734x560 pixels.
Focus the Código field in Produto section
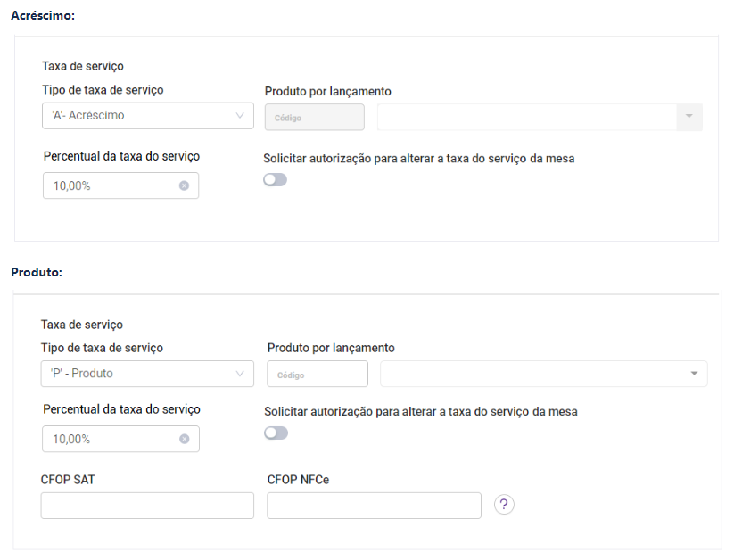point(317,375)
